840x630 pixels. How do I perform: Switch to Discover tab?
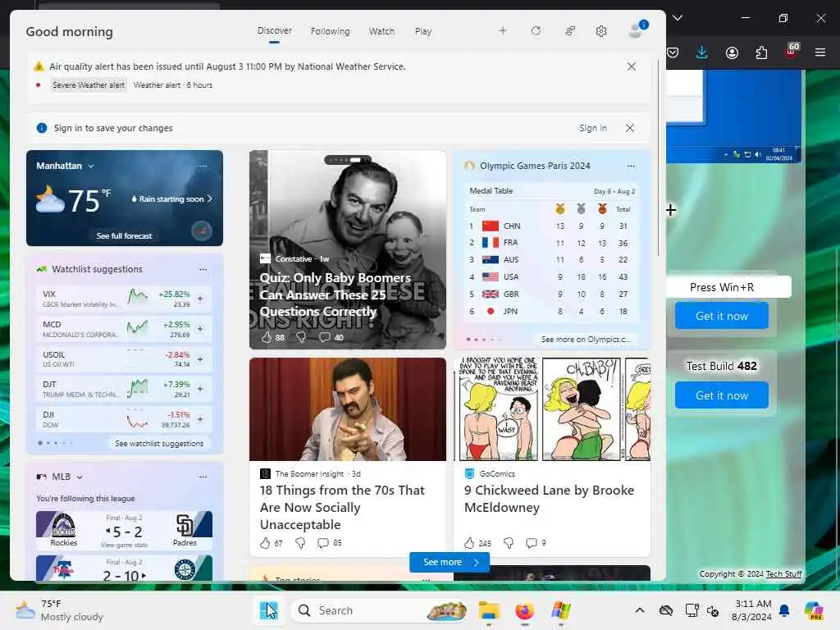click(274, 30)
